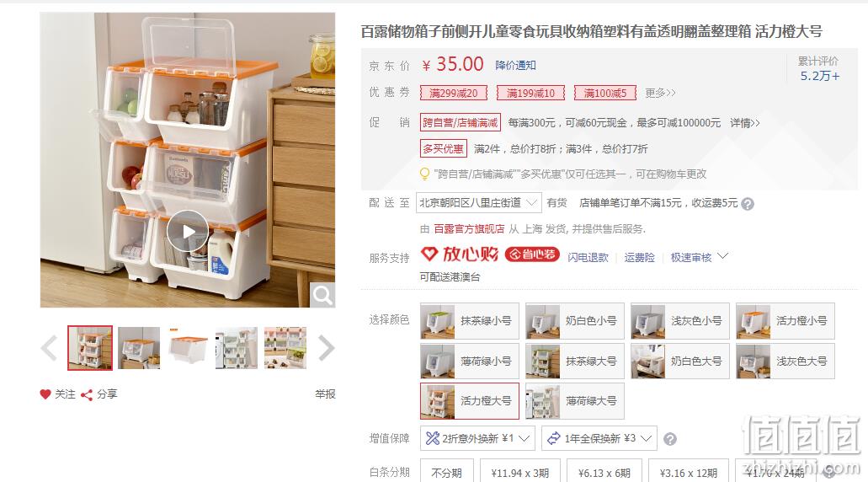Select the 薄荷绿大号 color option

[x=575, y=401]
